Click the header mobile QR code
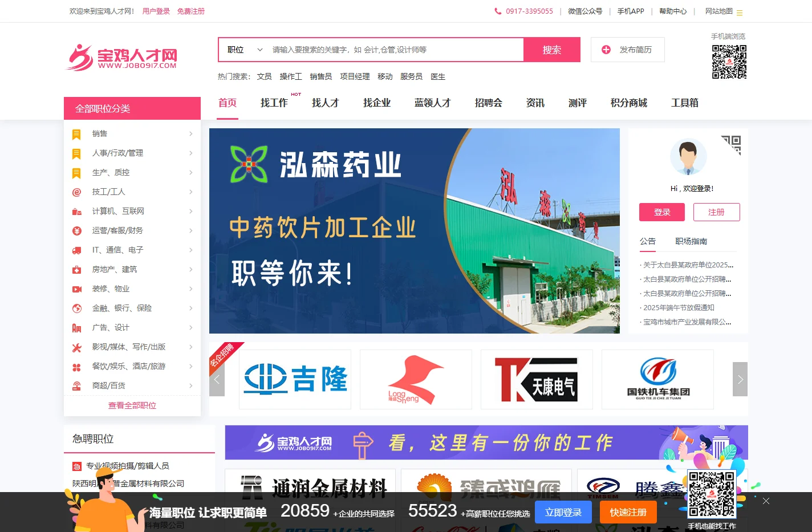This screenshot has height=532, width=812. pyautogui.click(x=729, y=62)
